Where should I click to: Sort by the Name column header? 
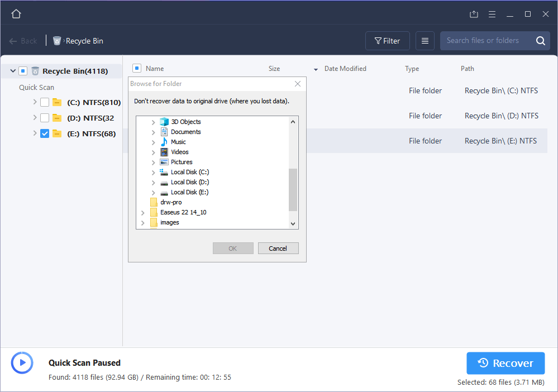click(x=155, y=69)
